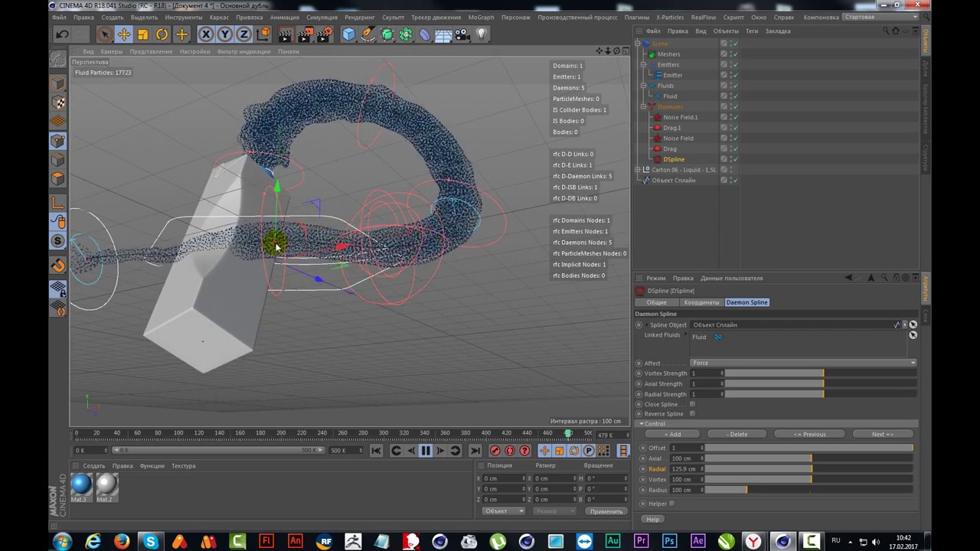Viewport: 980px width, 551px height.
Task: Activate the Move tool
Action: click(124, 34)
